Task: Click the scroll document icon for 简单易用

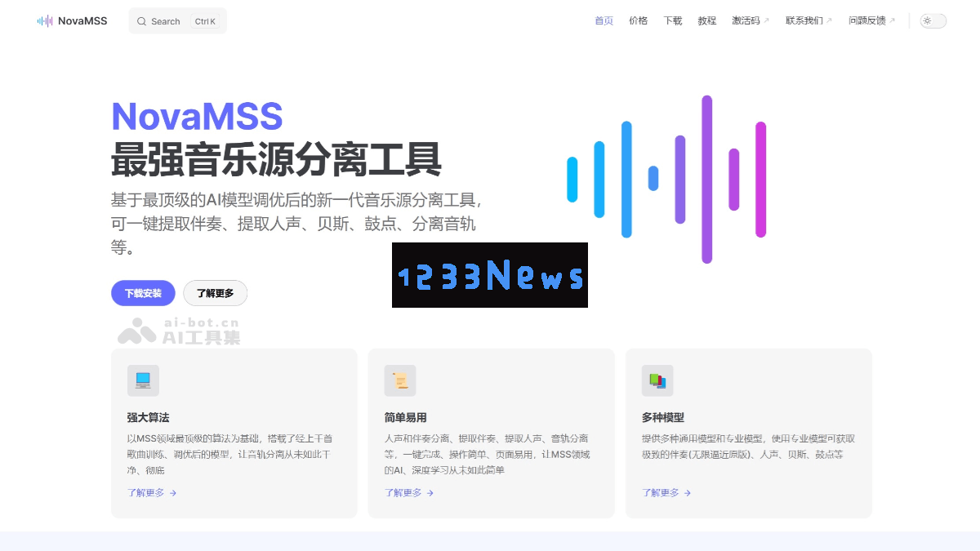Action: tap(400, 380)
